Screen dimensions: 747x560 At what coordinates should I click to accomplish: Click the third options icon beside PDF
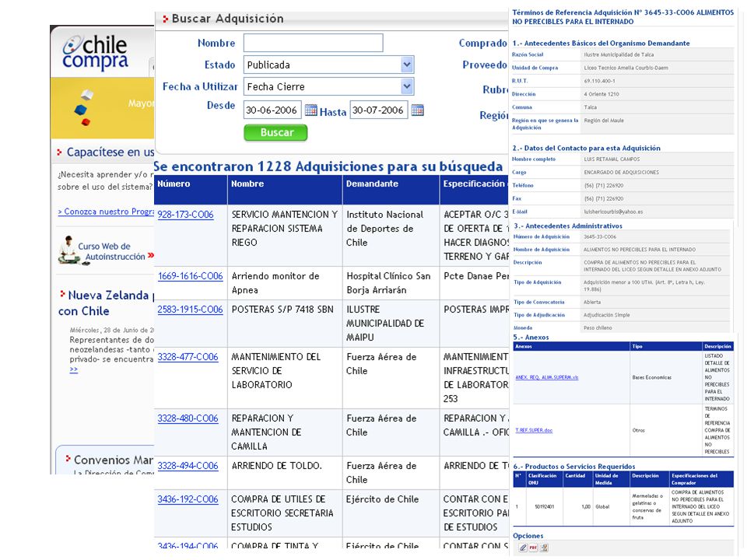coord(544,548)
